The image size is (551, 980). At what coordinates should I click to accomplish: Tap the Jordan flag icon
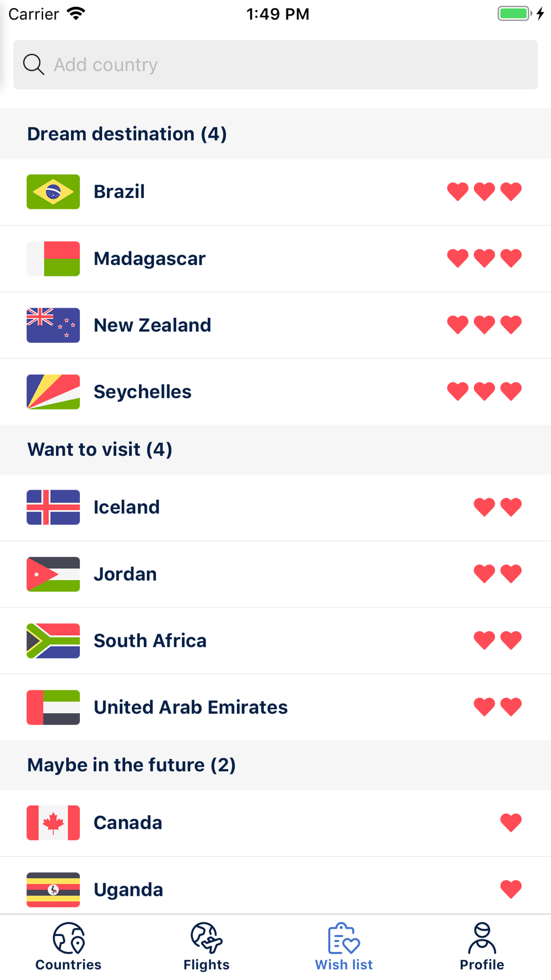click(x=53, y=574)
